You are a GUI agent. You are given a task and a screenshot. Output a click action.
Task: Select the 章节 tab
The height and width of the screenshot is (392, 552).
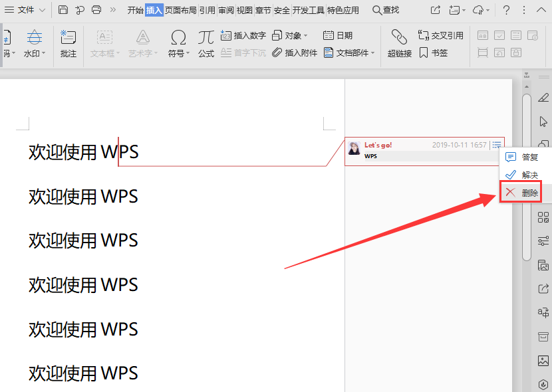point(263,10)
